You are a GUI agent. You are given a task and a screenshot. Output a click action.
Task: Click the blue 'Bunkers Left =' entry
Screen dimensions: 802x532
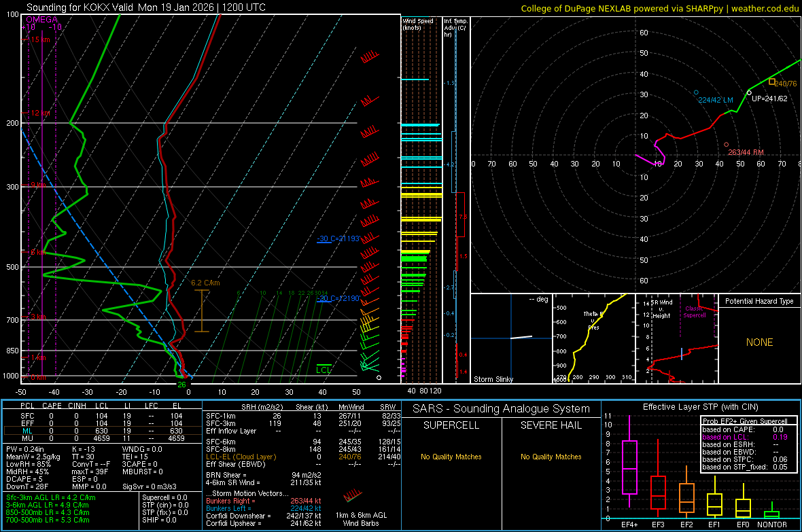tap(264, 508)
